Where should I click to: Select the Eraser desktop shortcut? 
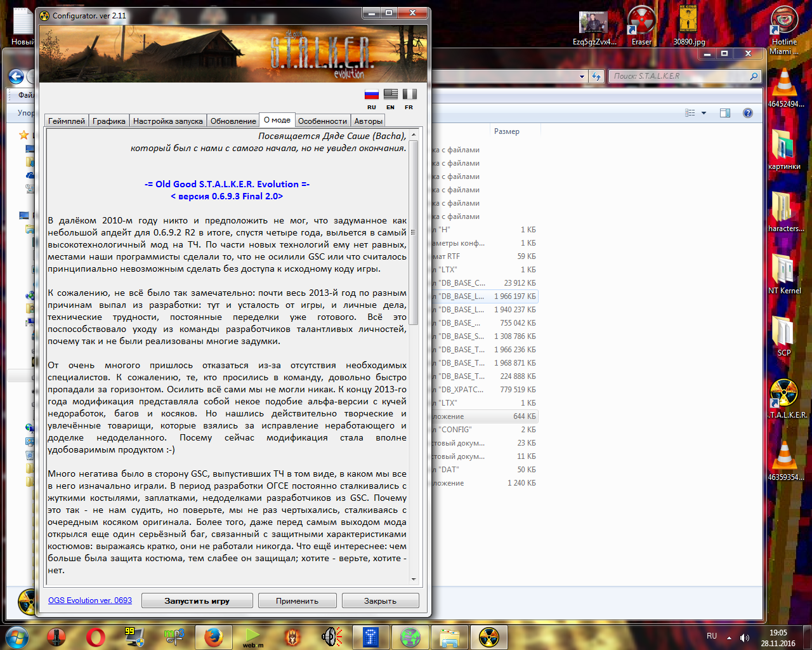[x=641, y=25]
